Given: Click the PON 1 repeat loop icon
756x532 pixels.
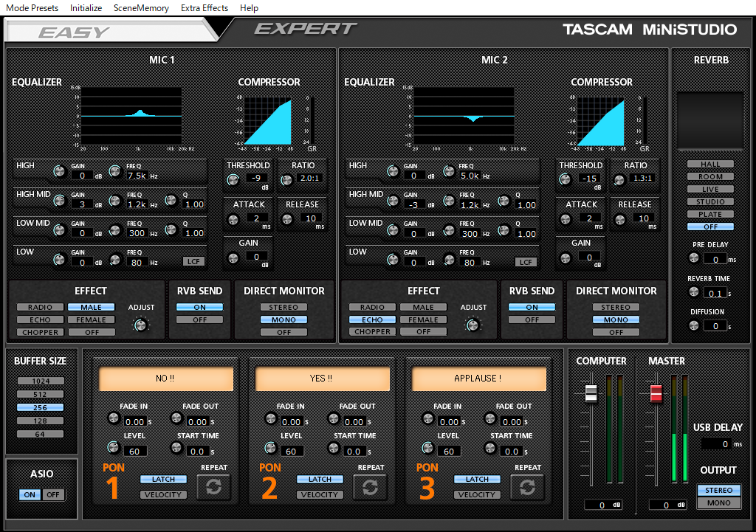Looking at the screenshot, I should (214, 487).
